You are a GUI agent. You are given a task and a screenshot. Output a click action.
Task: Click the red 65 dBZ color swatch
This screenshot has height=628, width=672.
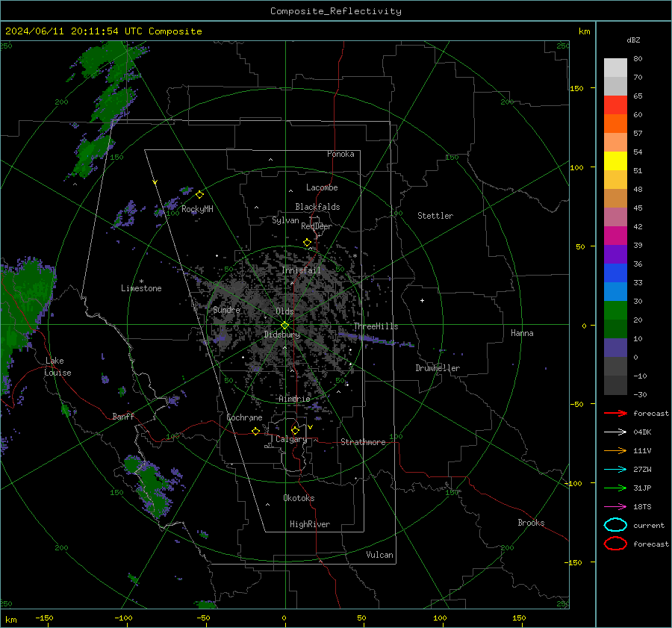click(x=615, y=105)
